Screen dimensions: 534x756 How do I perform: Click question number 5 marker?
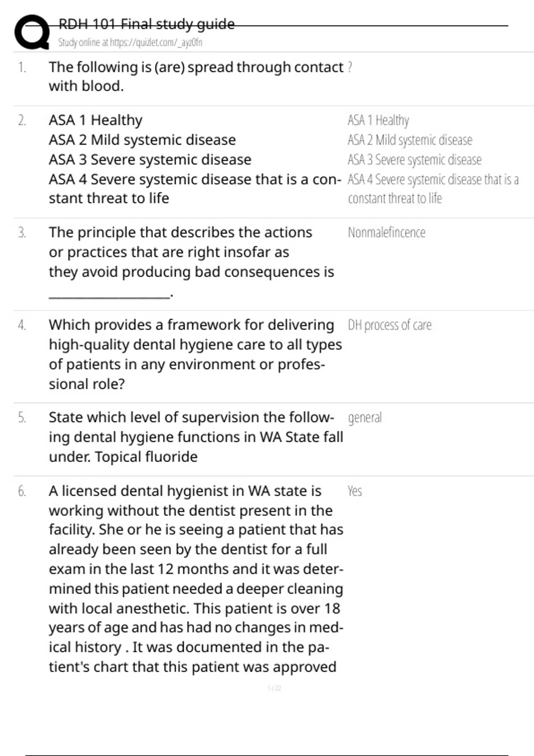click(x=22, y=418)
